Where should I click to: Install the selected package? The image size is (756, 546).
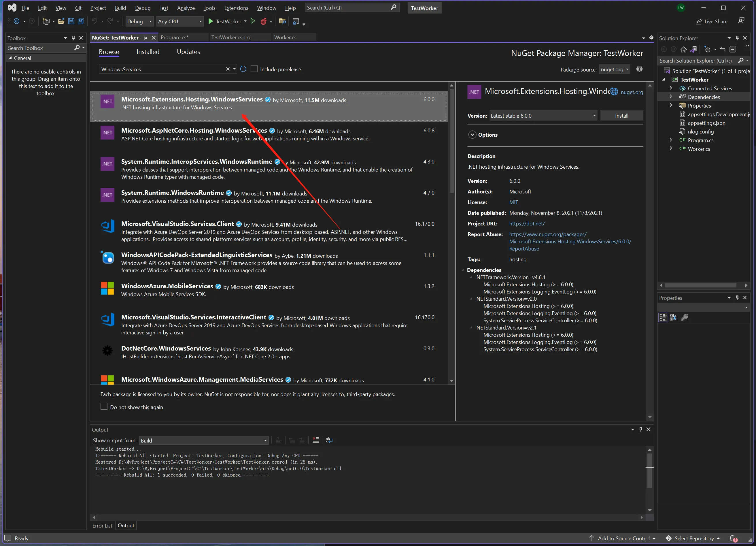[621, 116]
